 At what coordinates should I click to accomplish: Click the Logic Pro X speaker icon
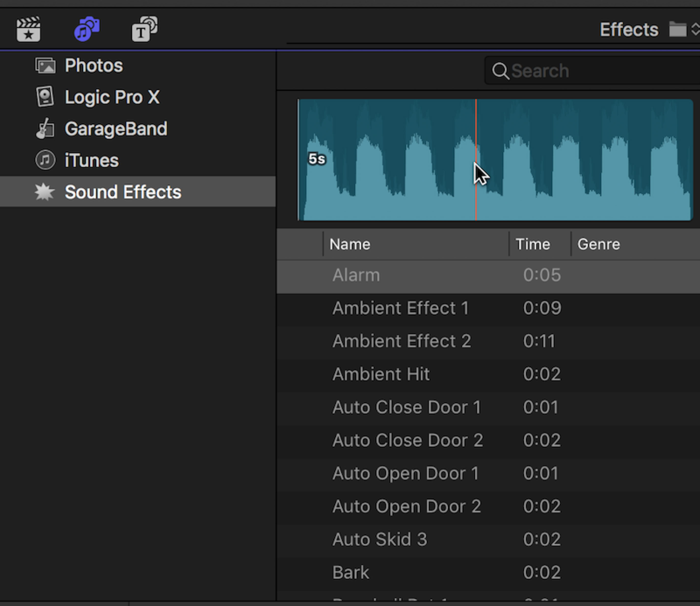click(45, 97)
